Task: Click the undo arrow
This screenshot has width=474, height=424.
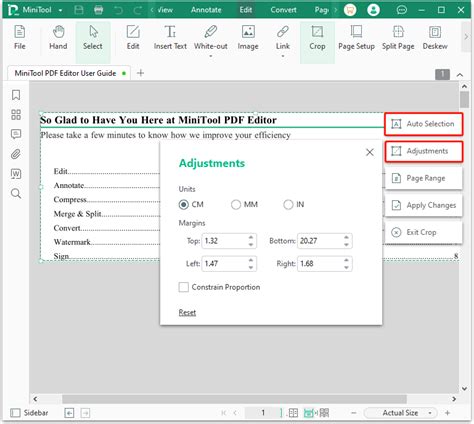Action: pos(118,10)
